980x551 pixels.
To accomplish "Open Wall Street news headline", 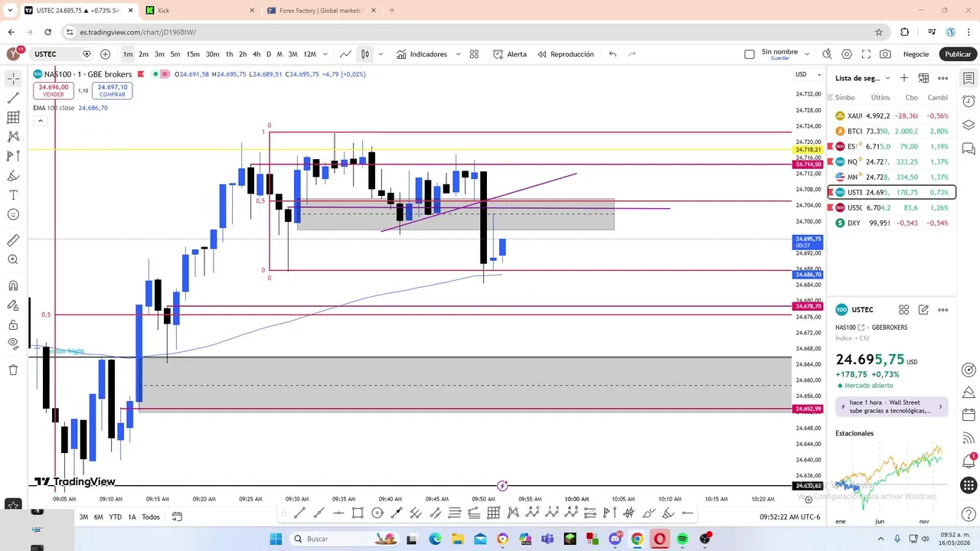I will tap(892, 406).
